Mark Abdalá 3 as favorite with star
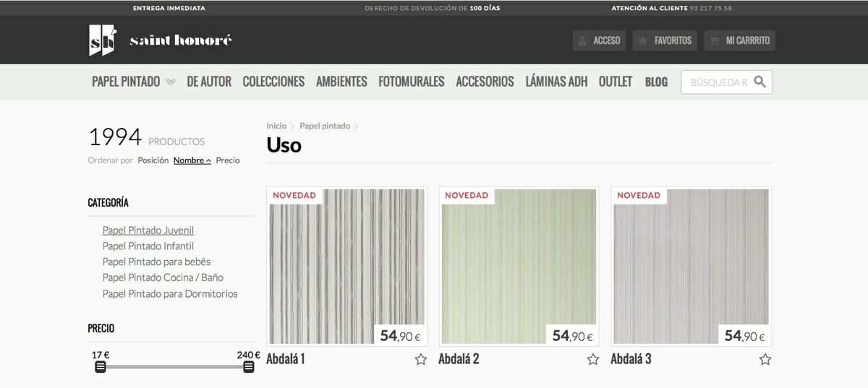Viewport: 868px width, 388px height. (765, 359)
